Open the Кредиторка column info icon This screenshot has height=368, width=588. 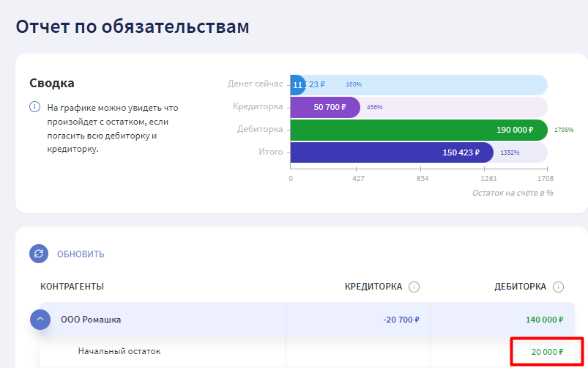click(x=414, y=287)
